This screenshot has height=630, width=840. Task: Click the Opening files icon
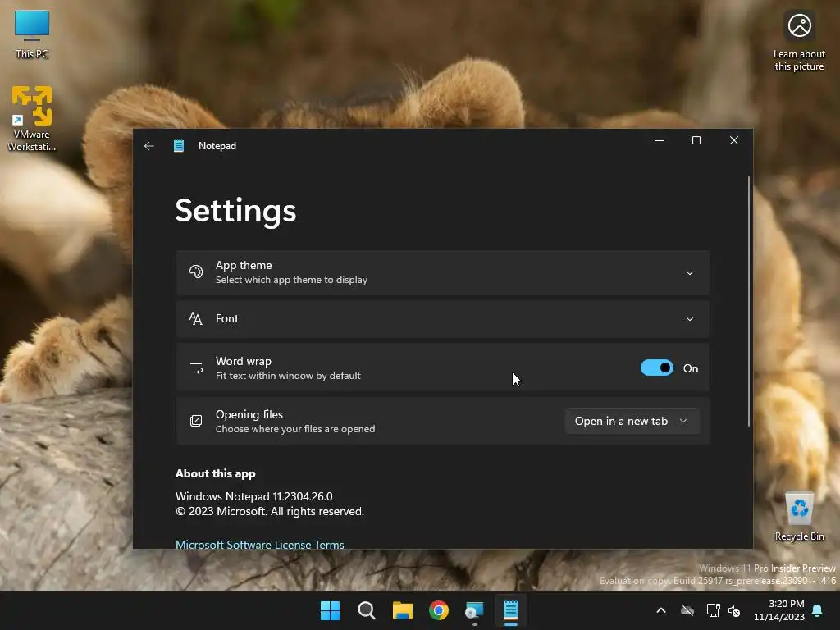[196, 421]
